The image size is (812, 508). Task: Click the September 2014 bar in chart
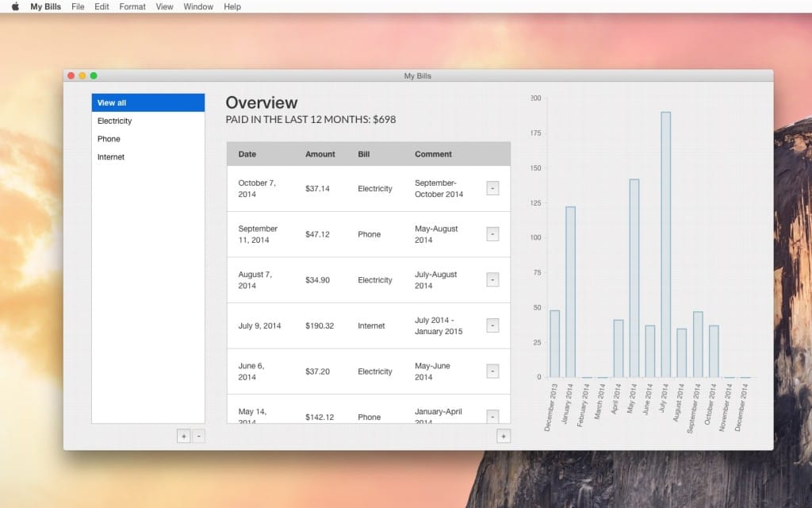(698, 344)
